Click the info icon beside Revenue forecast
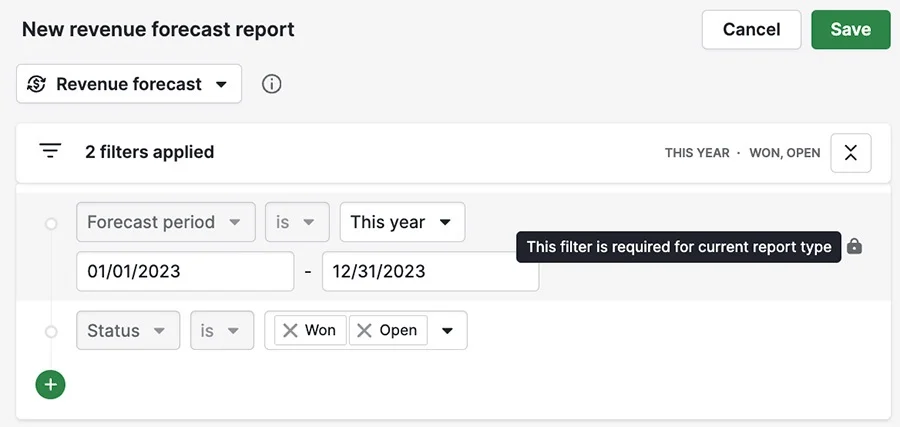Screen dimensions: 900x427 (271, 84)
